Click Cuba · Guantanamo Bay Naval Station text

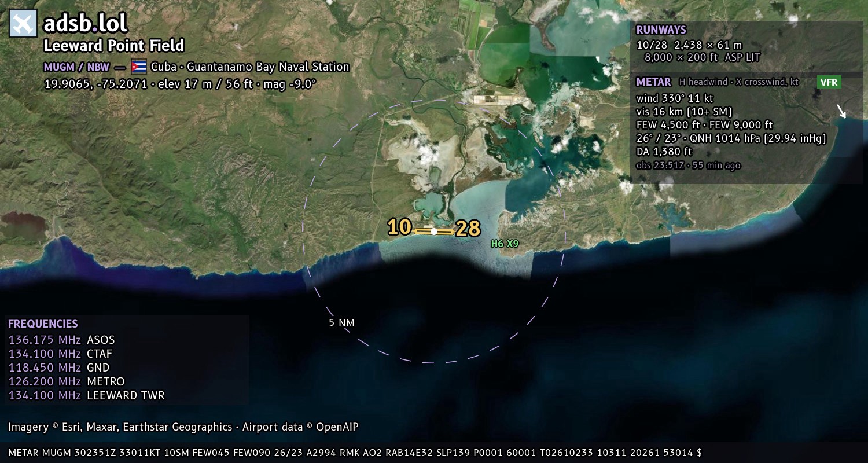(x=250, y=67)
